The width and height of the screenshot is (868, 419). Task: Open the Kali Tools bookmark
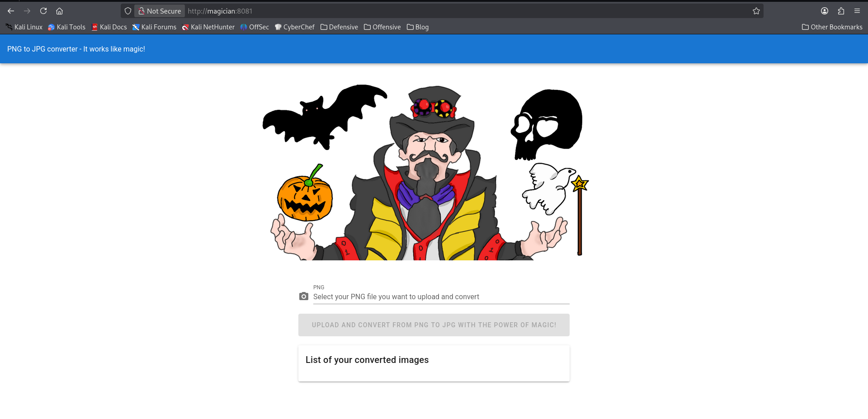(x=67, y=27)
